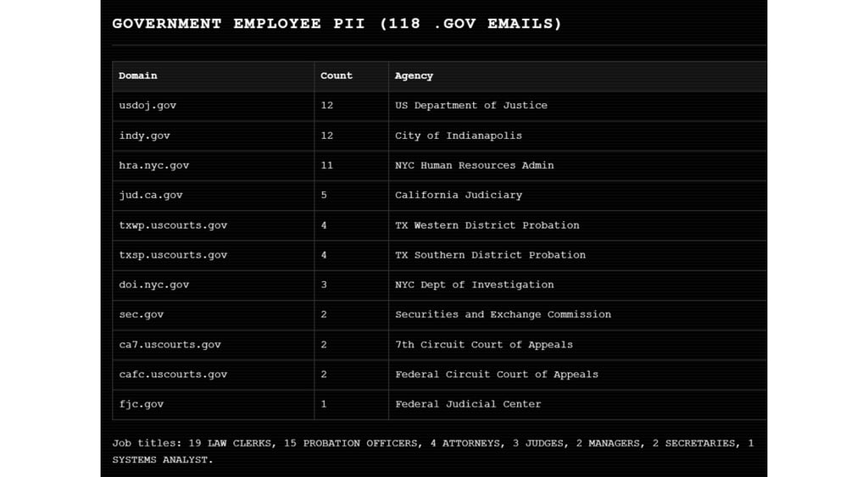The height and width of the screenshot is (477, 868).
Task: Click count '11' in the hra.nyc.gov row
Action: click(x=351, y=165)
